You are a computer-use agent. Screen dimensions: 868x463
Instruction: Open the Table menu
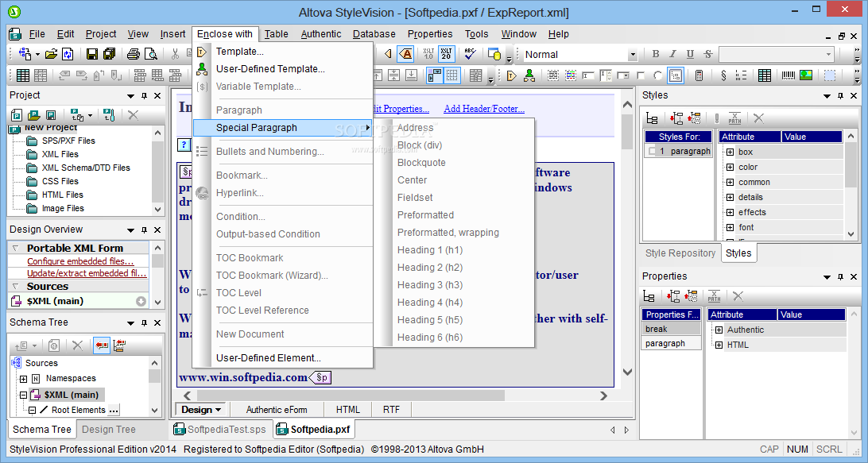277,33
